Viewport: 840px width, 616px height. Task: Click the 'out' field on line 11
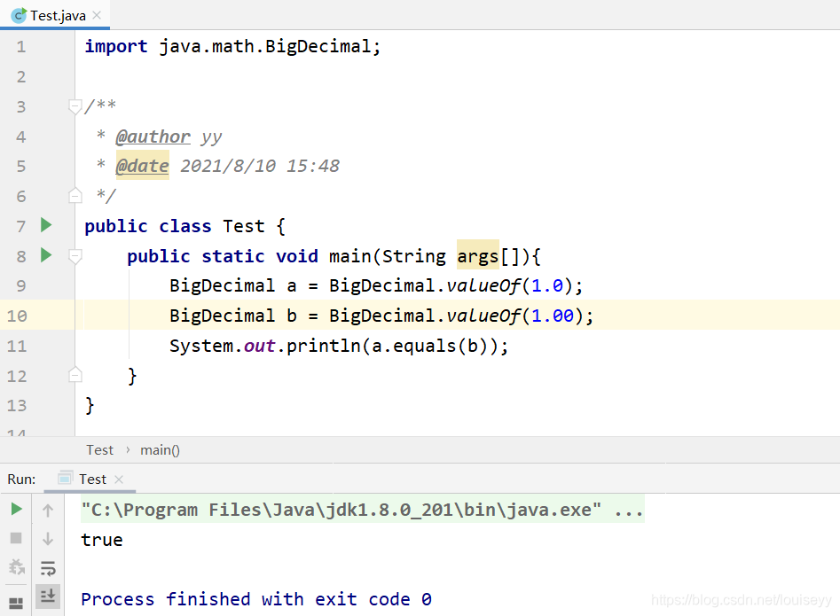click(x=259, y=346)
